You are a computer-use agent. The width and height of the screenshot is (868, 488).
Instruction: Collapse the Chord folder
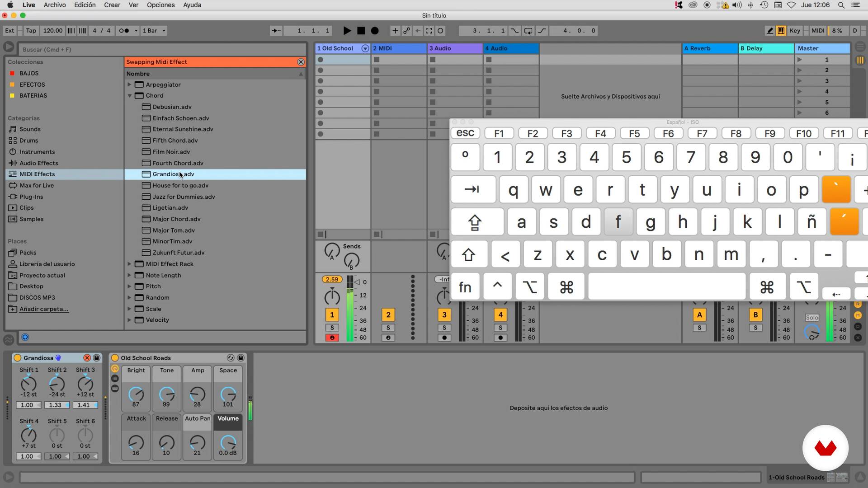129,96
